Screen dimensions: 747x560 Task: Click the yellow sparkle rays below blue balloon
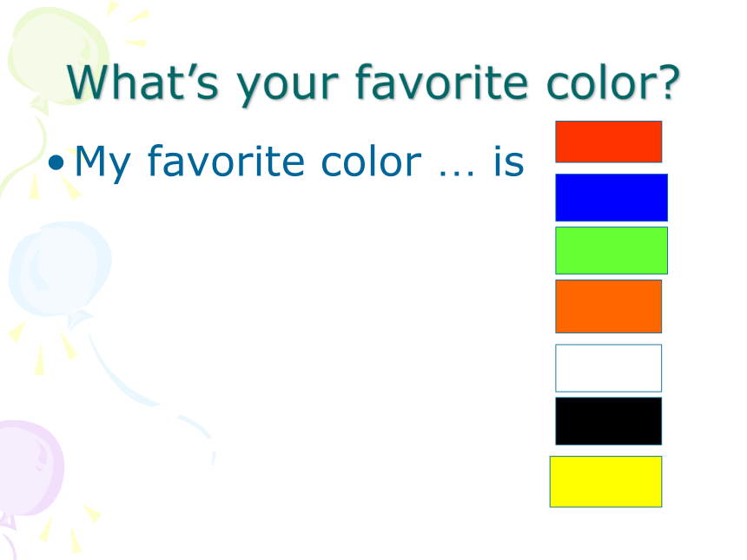(43, 347)
